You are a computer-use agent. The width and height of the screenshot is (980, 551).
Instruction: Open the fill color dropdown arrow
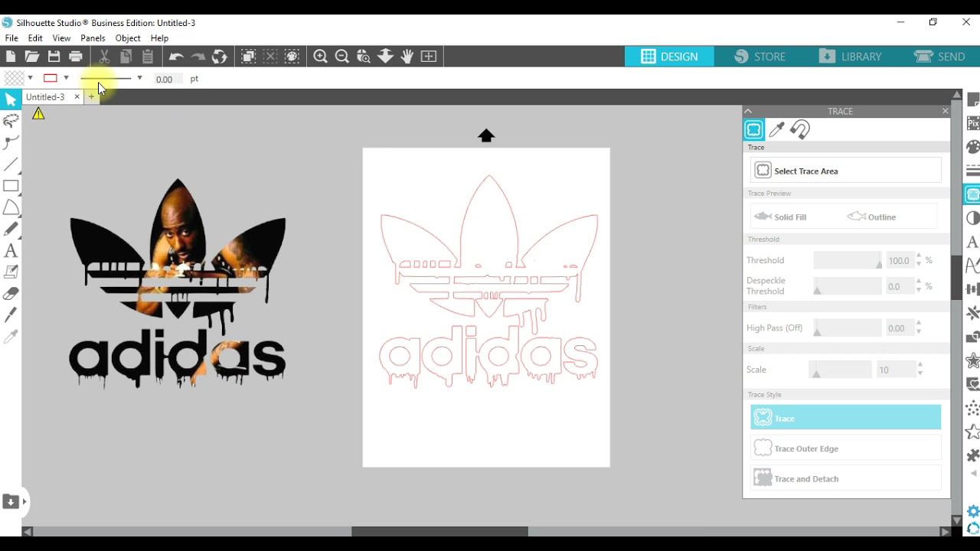[x=30, y=78]
